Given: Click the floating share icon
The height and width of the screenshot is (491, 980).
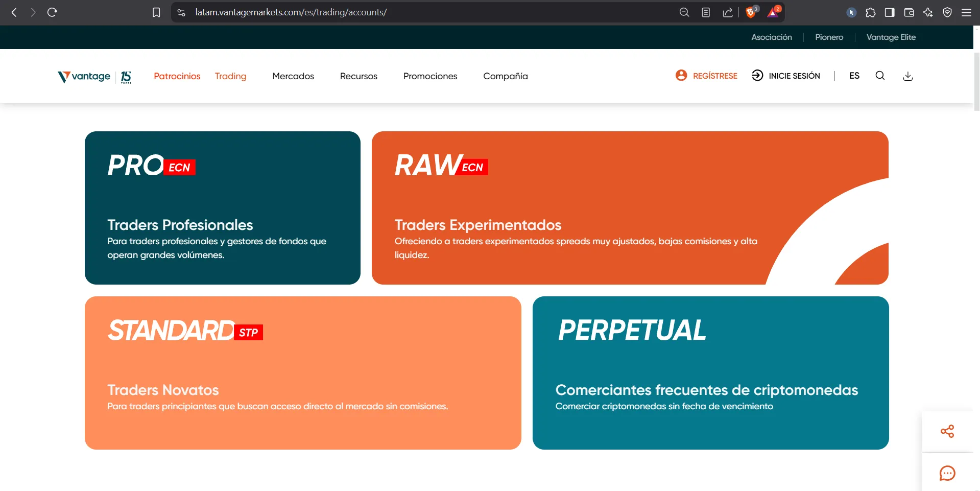Looking at the screenshot, I should pyautogui.click(x=947, y=431).
